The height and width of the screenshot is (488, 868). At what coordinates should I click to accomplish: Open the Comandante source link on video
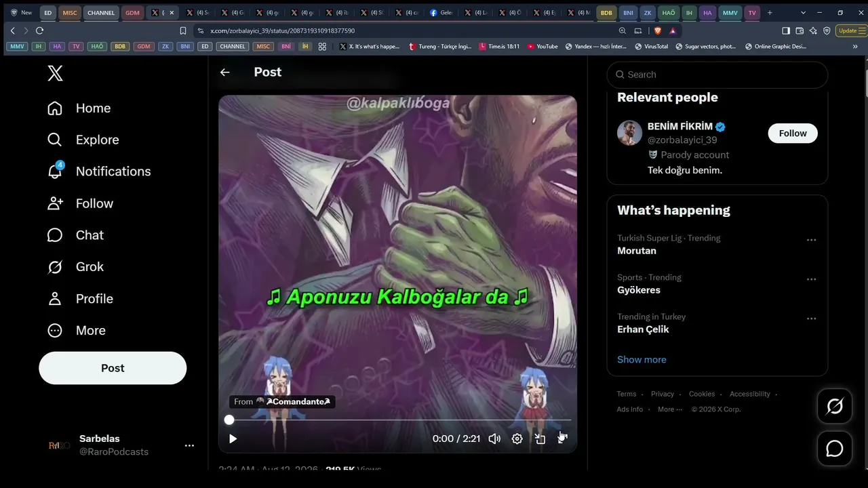tap(282, 402)
